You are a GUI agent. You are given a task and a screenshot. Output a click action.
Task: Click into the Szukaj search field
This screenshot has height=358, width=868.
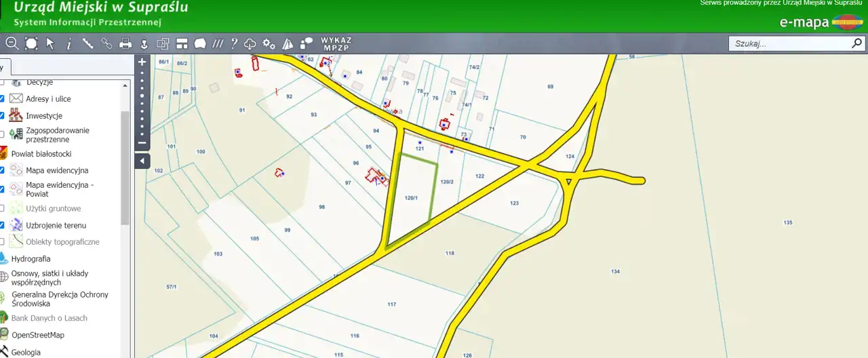pyautogui.click(x=790, y=43)
